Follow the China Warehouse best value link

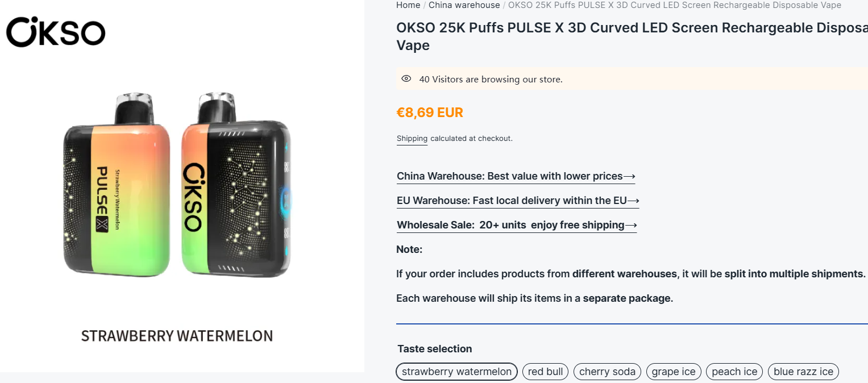[x=509, y=176]
